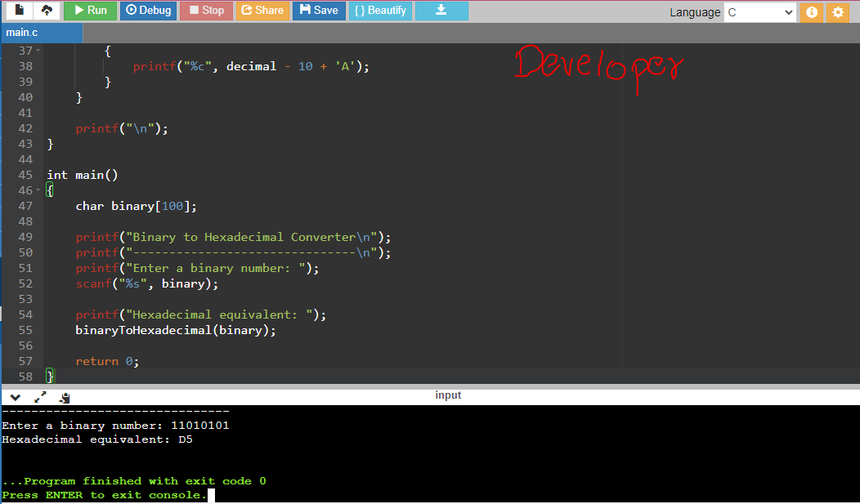Clear the console output
The width and height of the screenshot is (860, 504).
[x=65, y=397]
